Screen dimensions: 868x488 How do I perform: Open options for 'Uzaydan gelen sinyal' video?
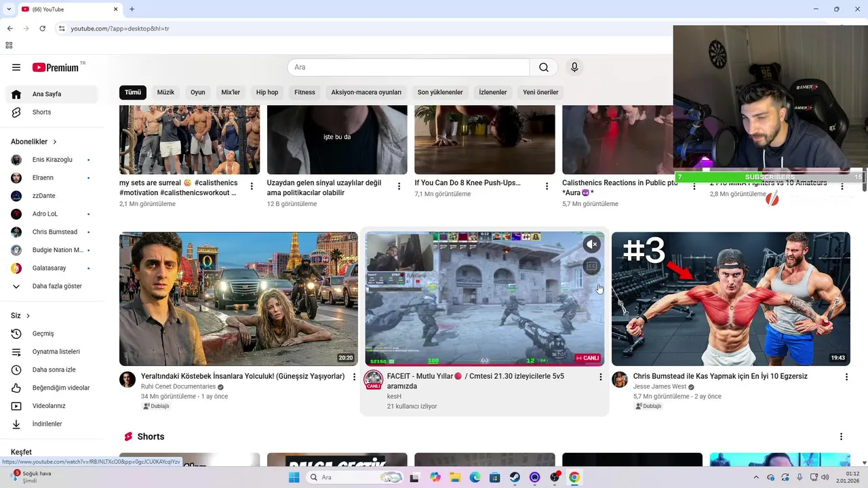[x=399, y=186]
